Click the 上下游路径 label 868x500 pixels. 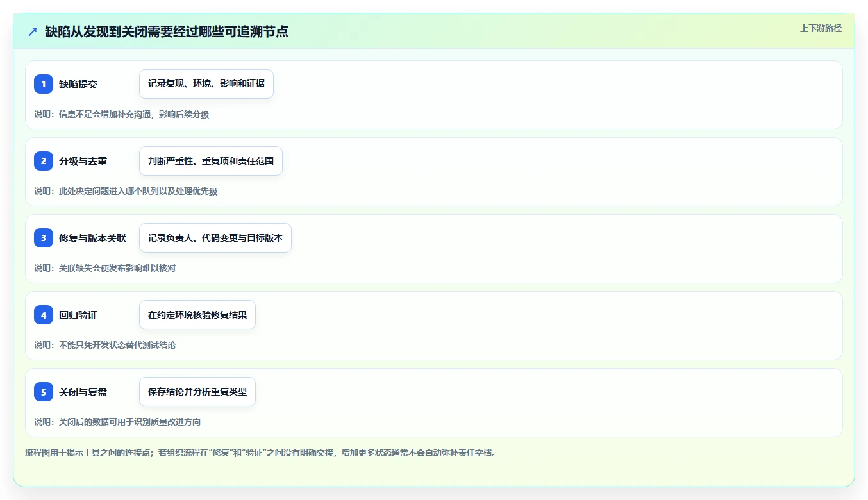click(x=821, y=28)
